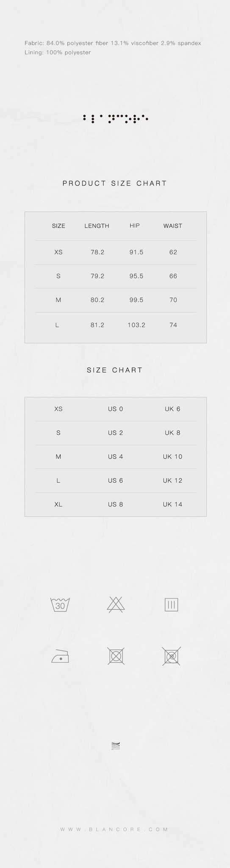Screen dimensions: 230x868
Task: Click the UK 14 cell
Action: [172, 504]
